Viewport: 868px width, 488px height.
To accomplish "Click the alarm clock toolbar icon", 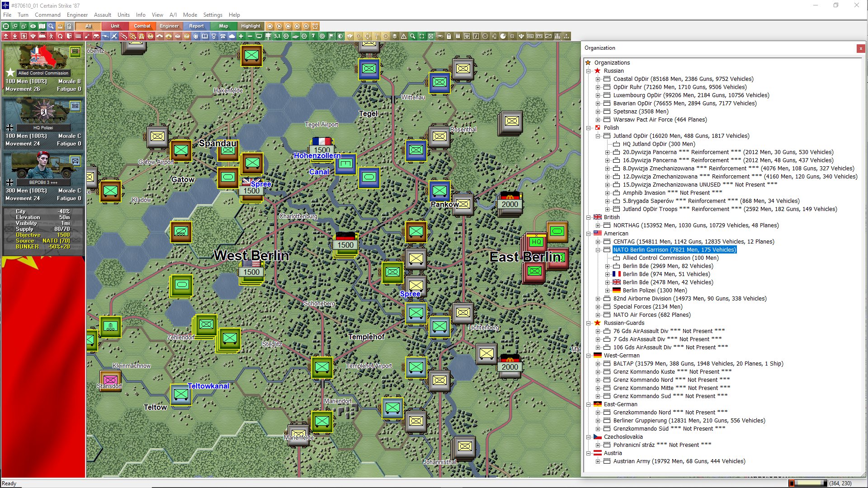I will [315, 26].
